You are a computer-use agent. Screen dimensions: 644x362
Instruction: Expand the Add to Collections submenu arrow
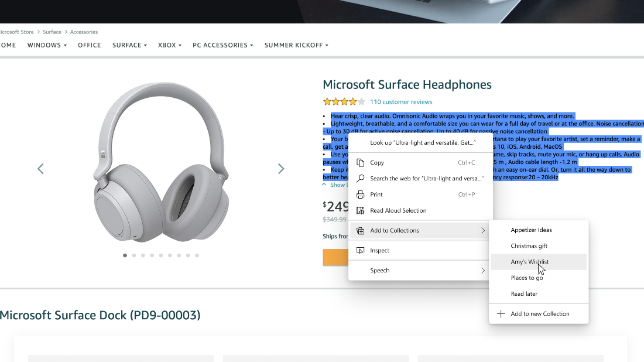pyautogui.click(x=483, y=231)
